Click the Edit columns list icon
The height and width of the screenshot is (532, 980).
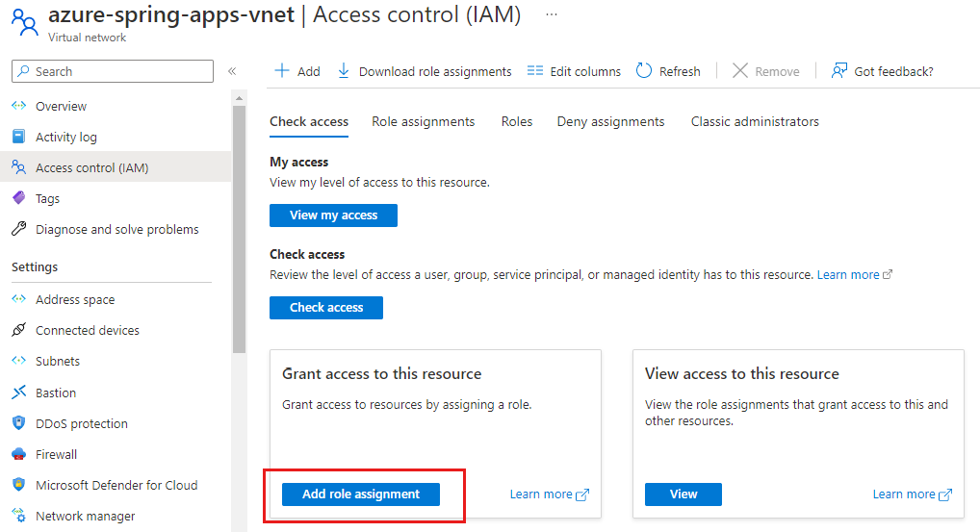[x=535, y=70]
